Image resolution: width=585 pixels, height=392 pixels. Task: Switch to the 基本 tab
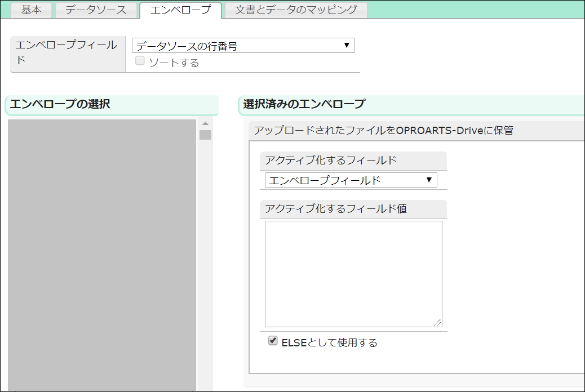[x=32, y=10]
